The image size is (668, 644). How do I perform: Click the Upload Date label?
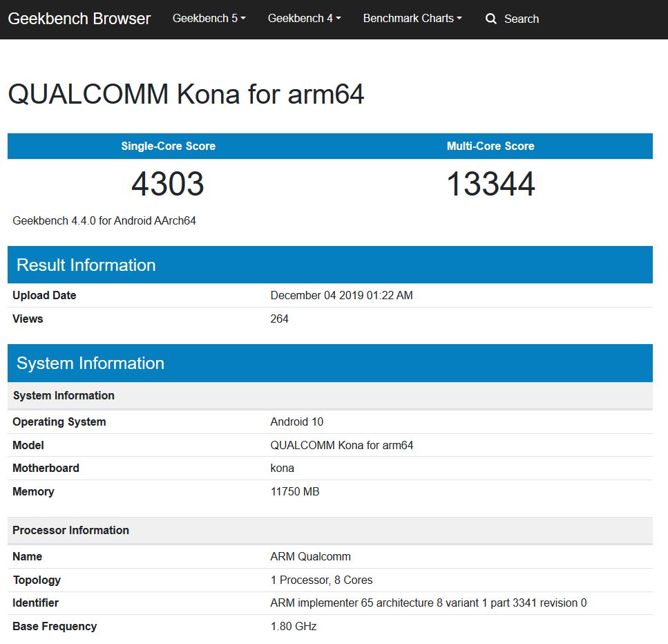[44, 295]
